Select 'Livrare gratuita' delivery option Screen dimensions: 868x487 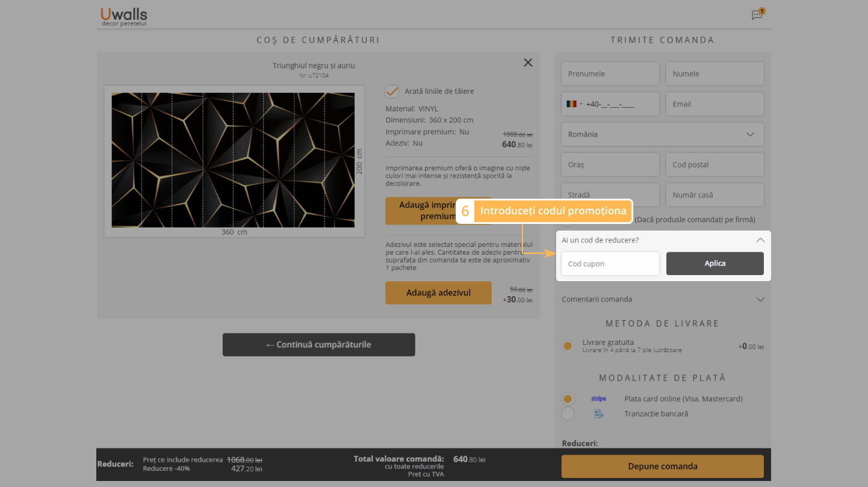(568, 346)
